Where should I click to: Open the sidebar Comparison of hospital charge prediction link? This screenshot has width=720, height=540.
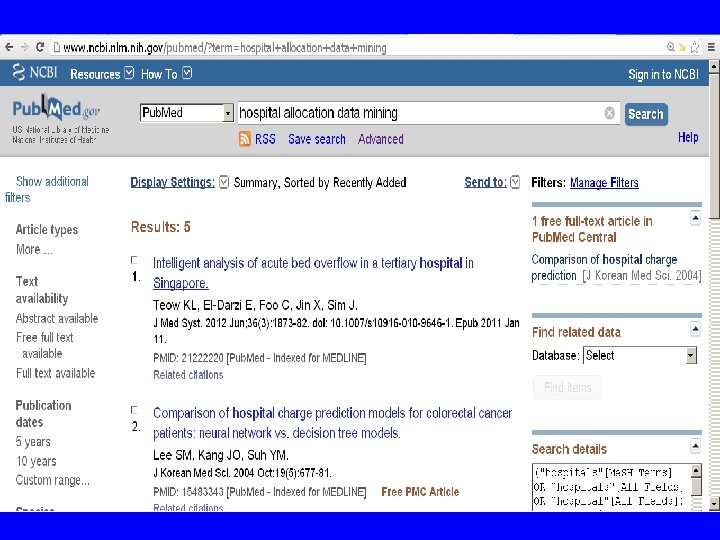(604, 267)
